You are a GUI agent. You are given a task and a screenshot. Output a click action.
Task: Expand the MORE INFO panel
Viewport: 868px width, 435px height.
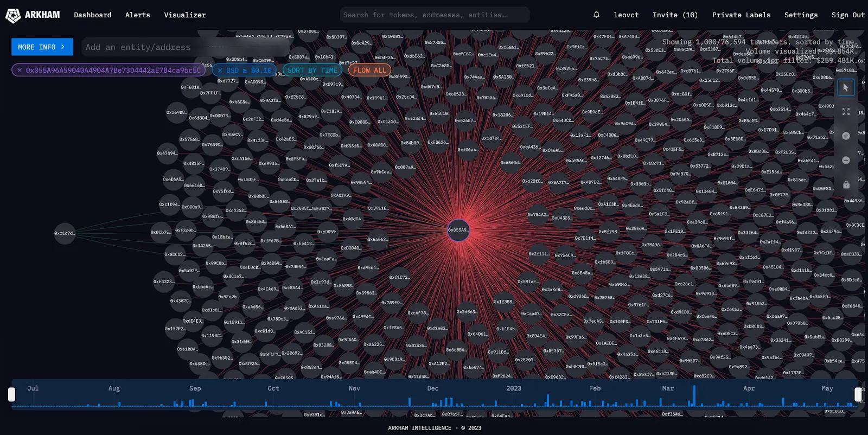[x=42, y=47]
